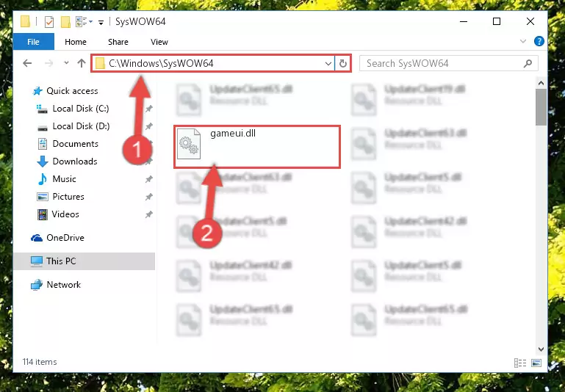
Task: Switch to the Home ribbon tab
Action: click(x=76, y=42)
